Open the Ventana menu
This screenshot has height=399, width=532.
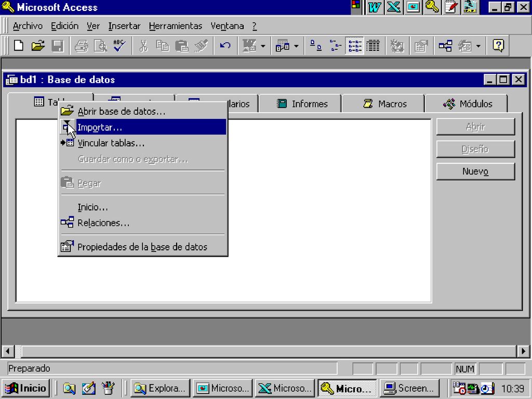(227, 26)
